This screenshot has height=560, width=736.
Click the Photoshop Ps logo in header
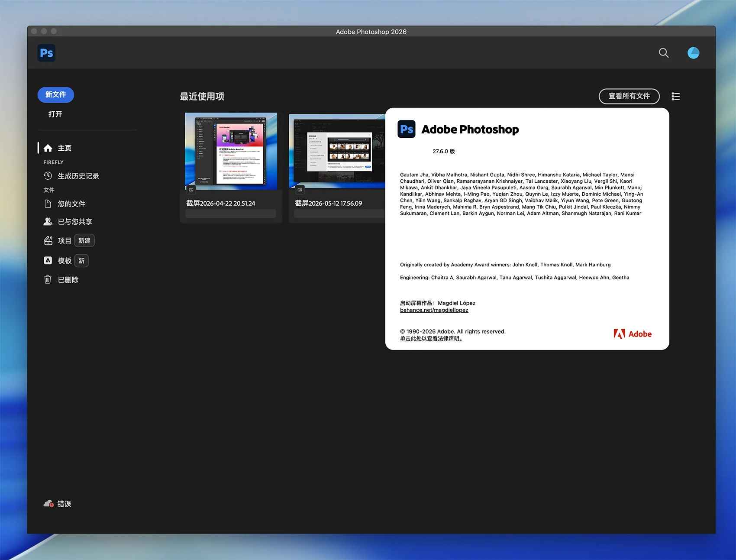(46, 53)
